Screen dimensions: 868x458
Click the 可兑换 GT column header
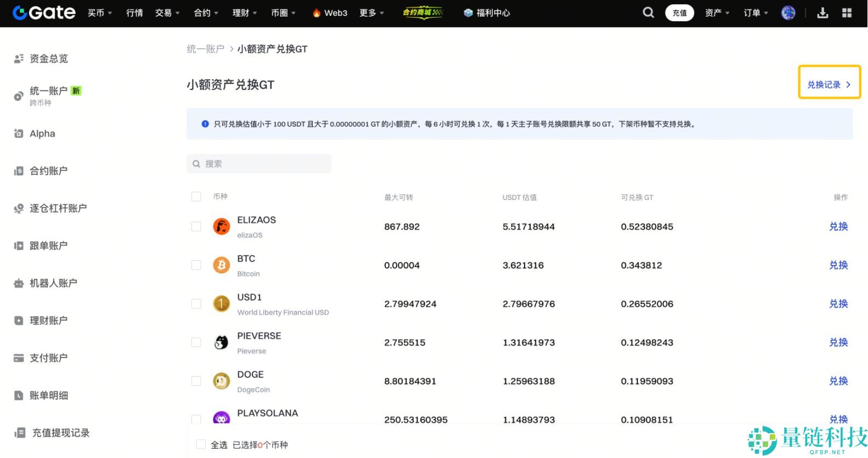637,197
